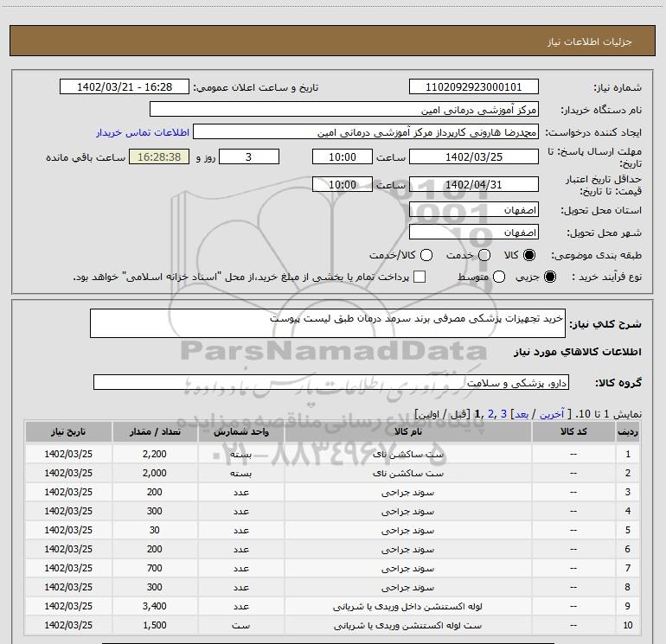The image size is (666, 644).
Task: Click لوله اکستنشن داخل وریدی یا شریانی row 9
Action: pos(407,606)
